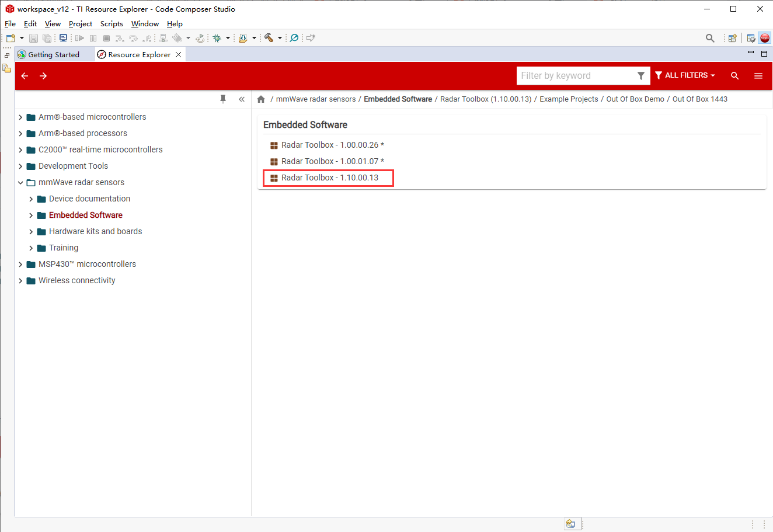Click the CPU Reset chip icon

pos(177,38)
